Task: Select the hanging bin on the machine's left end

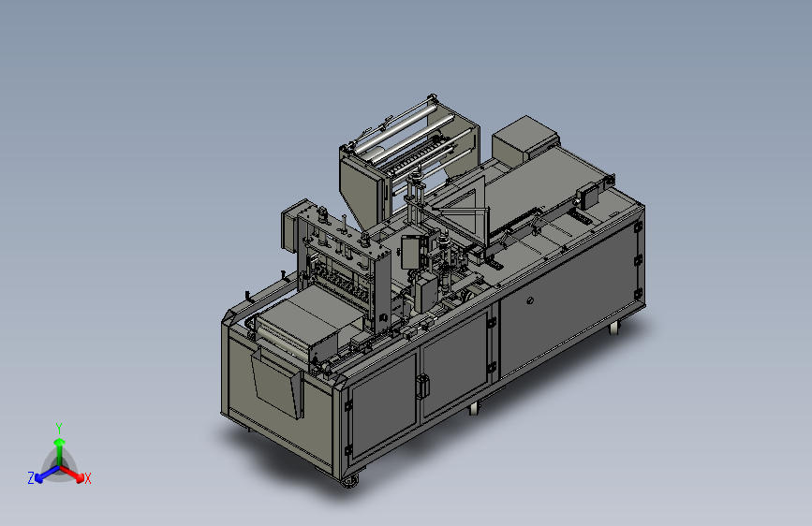Action: (277, 384)
